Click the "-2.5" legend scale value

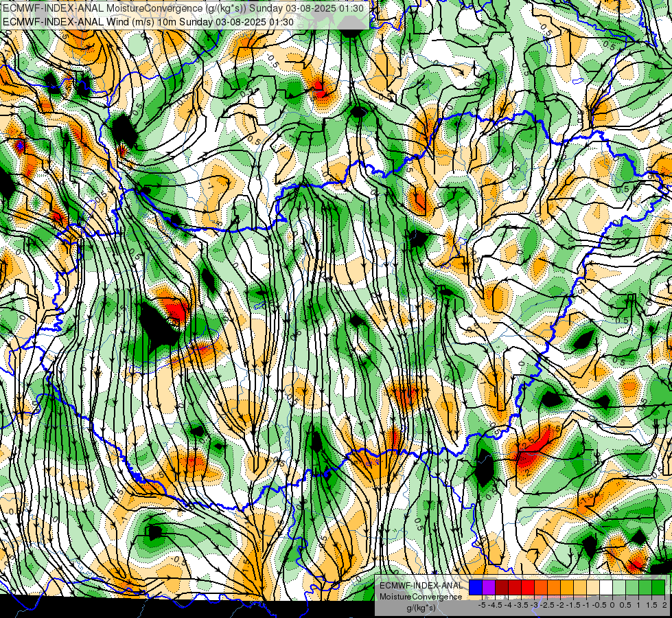pyautogui.click(x=548, y=605)
